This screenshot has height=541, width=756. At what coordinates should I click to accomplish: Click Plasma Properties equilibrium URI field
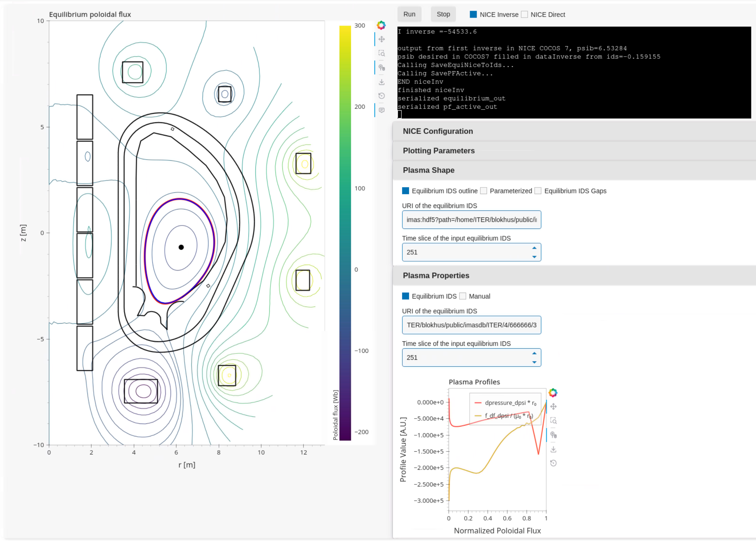point(472,325)
